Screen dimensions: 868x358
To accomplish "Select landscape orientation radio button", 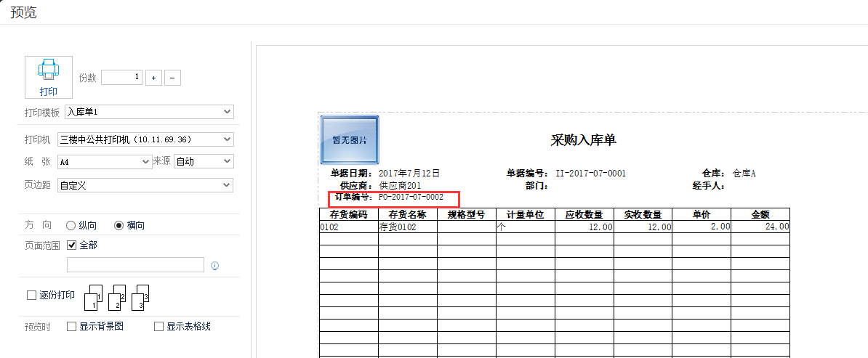I will [119, 225].
